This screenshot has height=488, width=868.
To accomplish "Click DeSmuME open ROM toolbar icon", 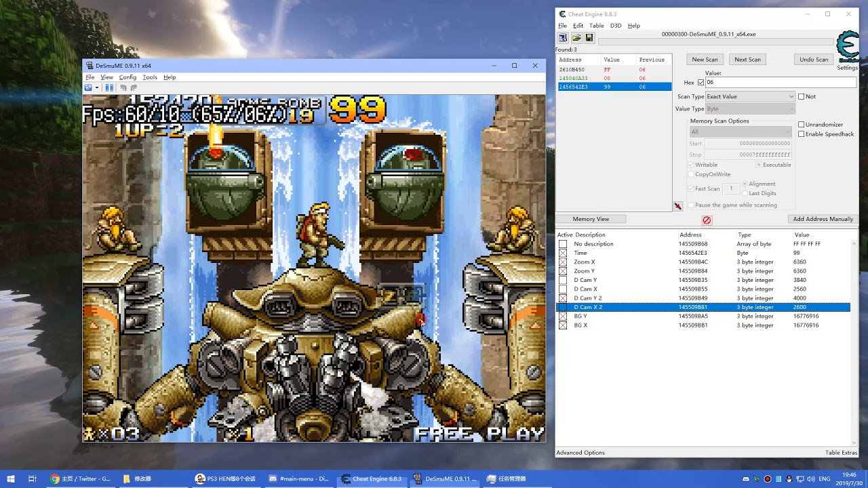I will click(88, 87).
